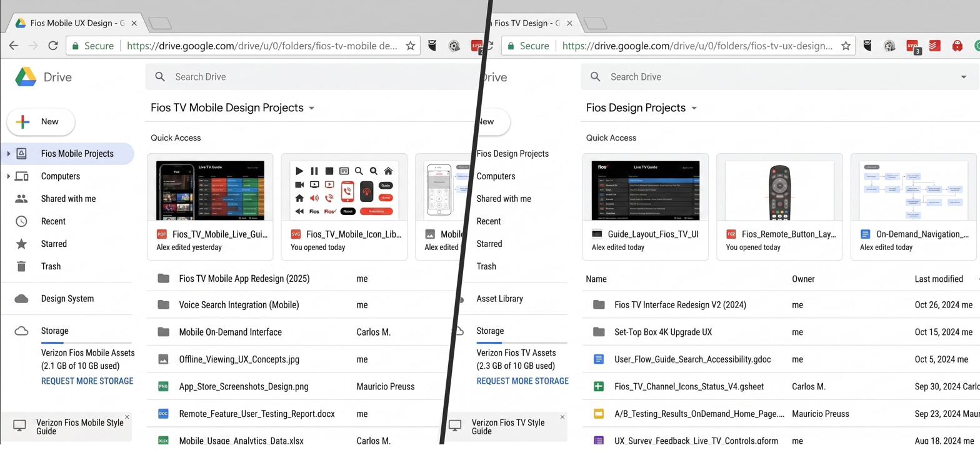
Task: Click the search magnifier icon in the right Drive window
Action: tap(595, 77)
